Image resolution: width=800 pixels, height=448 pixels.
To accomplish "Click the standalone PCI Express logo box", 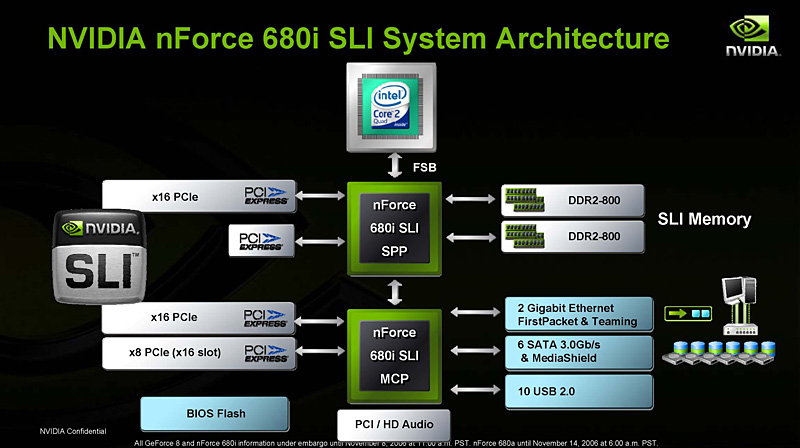I will pos(261,240).
